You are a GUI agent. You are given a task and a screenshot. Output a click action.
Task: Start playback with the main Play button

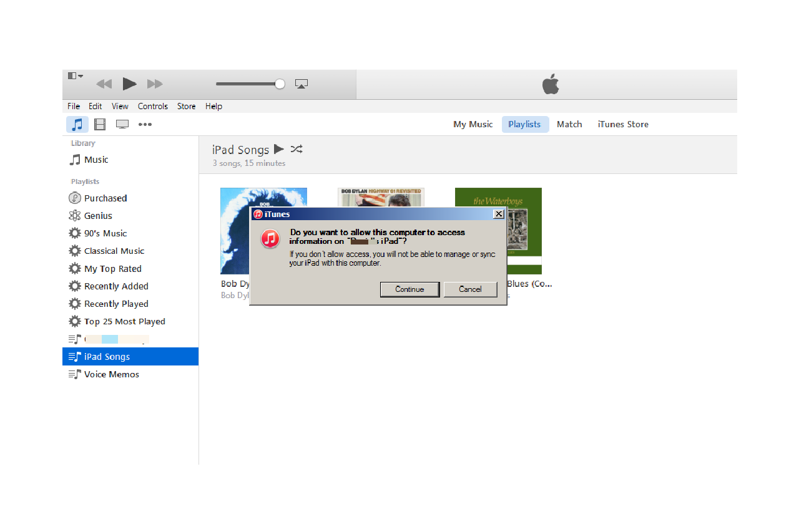(x=129, y=84)
